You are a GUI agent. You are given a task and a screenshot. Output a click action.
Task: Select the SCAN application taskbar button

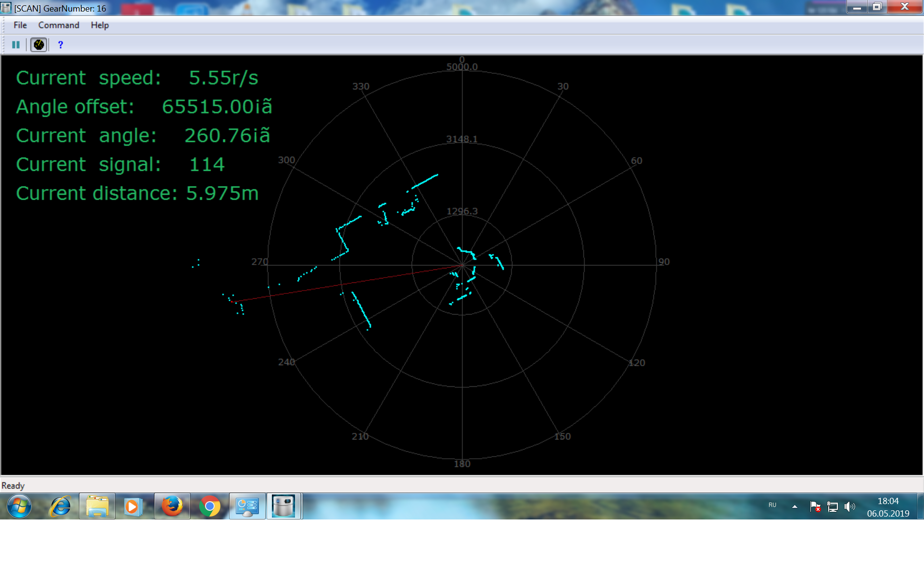click(x=283, y=506)
